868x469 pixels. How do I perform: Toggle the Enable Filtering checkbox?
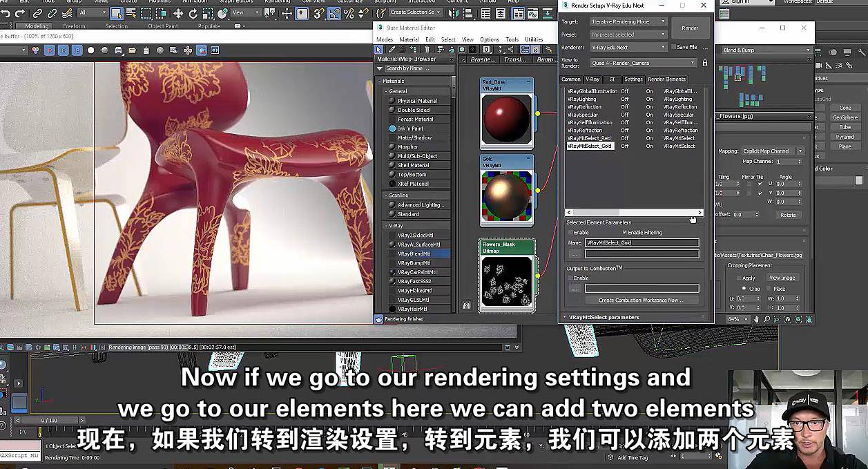click(624, 233)
